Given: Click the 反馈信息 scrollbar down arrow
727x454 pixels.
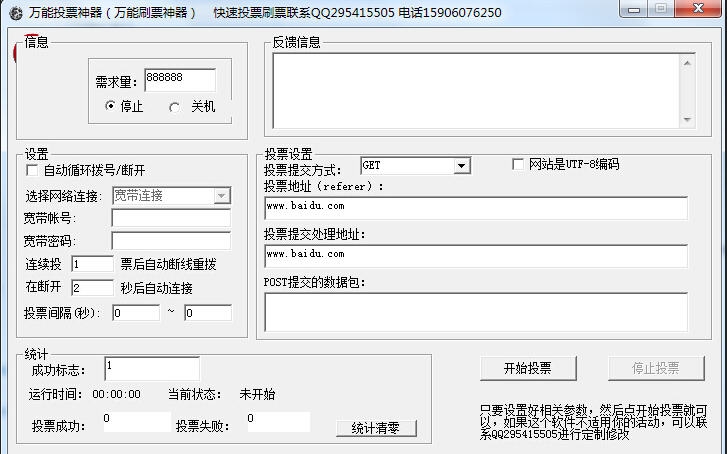Looking at the screenshot, I should (x=687, y=119).
